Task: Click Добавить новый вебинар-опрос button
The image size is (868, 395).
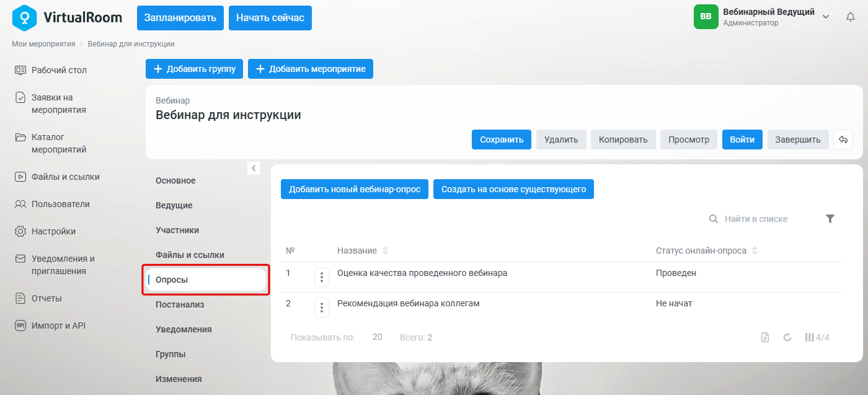Action: pyautogui.click(x=355, y=189)
